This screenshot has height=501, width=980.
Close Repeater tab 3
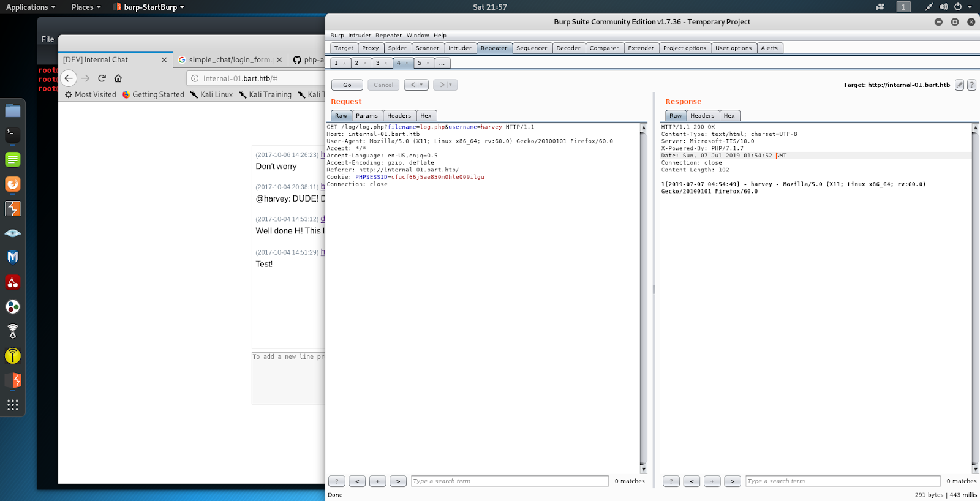pyautogui.click(x=386, y=63)
